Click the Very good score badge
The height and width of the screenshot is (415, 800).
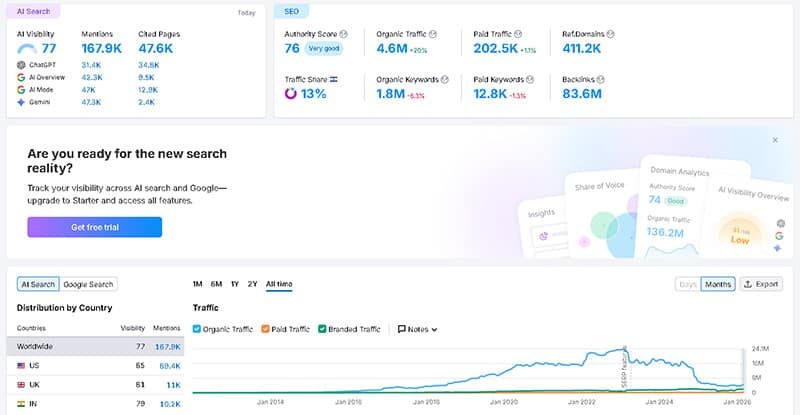coord(324,48)
